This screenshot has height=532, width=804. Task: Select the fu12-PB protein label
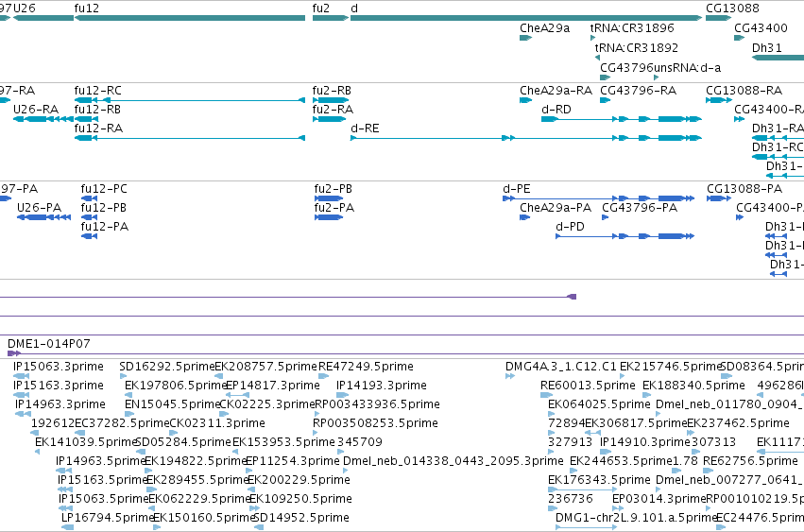pos(104,208)
